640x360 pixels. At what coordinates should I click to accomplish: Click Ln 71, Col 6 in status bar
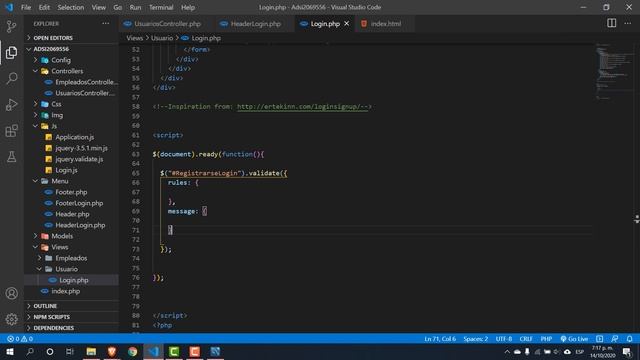coord(440,339)
